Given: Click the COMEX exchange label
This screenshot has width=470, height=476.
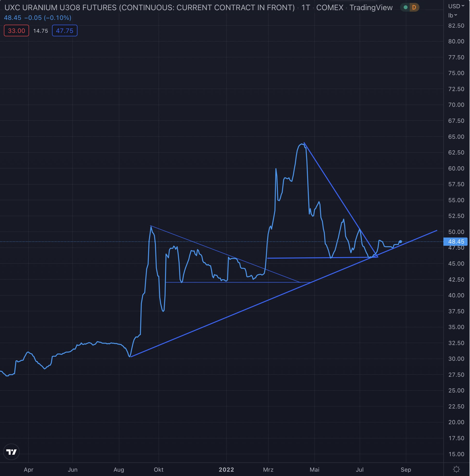Looking at the screenshot, I should tap(330, 8).
